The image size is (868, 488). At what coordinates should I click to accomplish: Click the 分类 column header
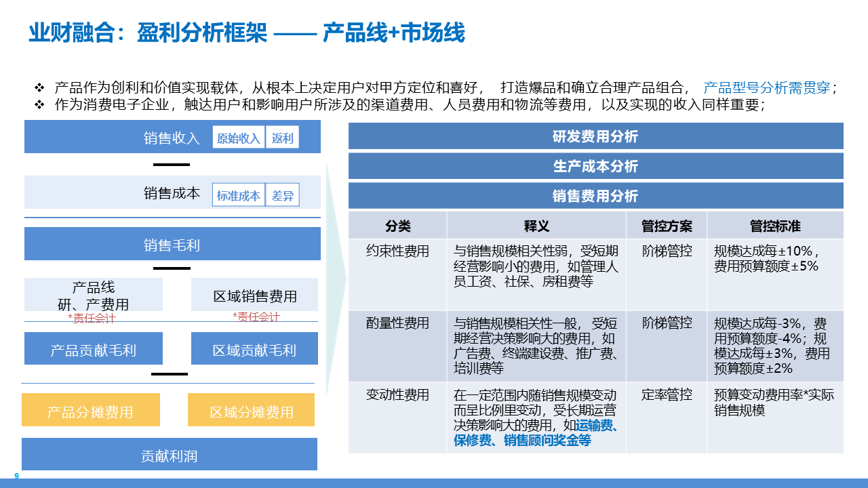pos(398,225)
